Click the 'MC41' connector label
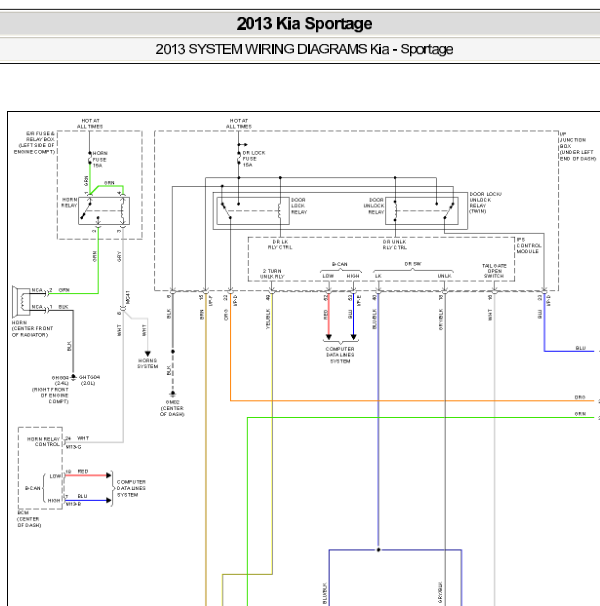600x606 pixels. click(128, 297)
